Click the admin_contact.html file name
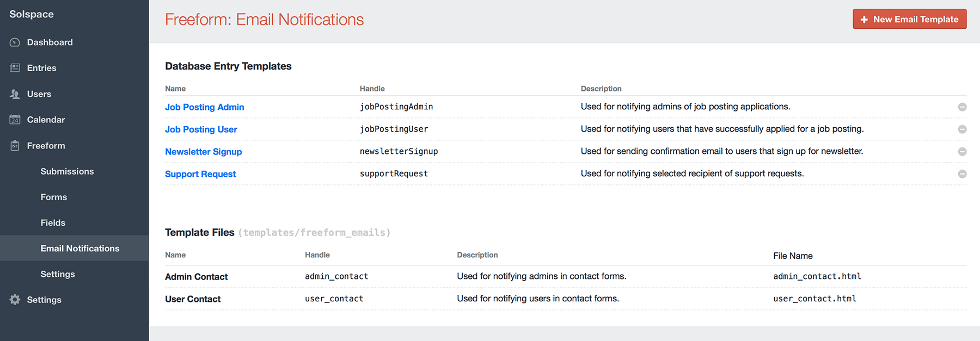This screenshot has width=980, height=341. click(817, 276)
